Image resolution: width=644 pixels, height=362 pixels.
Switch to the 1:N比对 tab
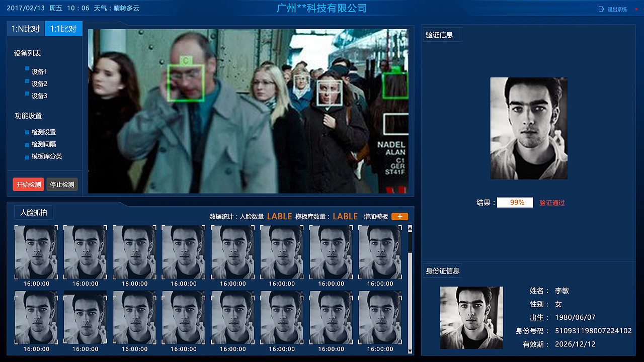point(26,29)
